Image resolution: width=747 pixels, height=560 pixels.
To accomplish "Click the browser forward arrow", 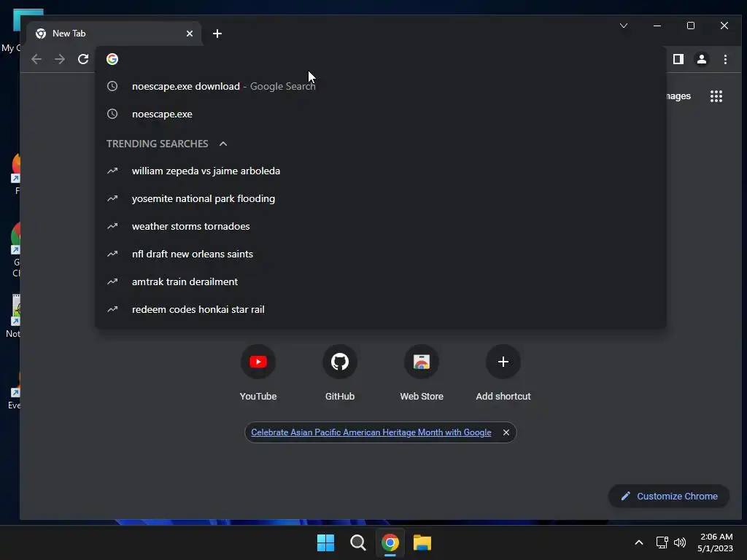I will pyautogui.click(x=60, y=59).
